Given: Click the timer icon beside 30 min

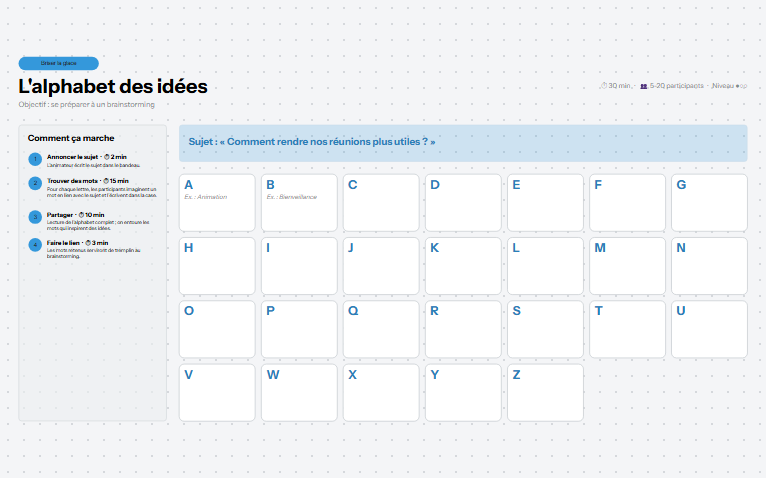Looking at the screenshot, I should tap(604, 86).
